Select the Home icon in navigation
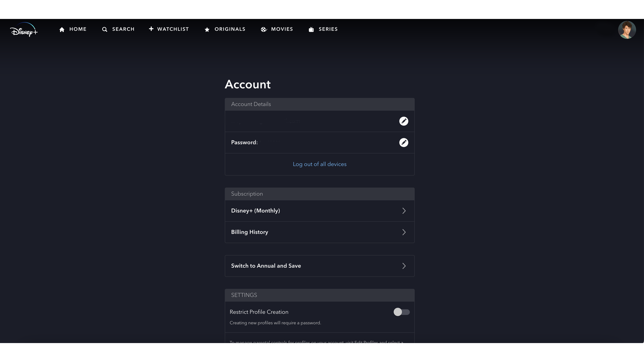This screenshot has width=644, height=362. [62, 29]
